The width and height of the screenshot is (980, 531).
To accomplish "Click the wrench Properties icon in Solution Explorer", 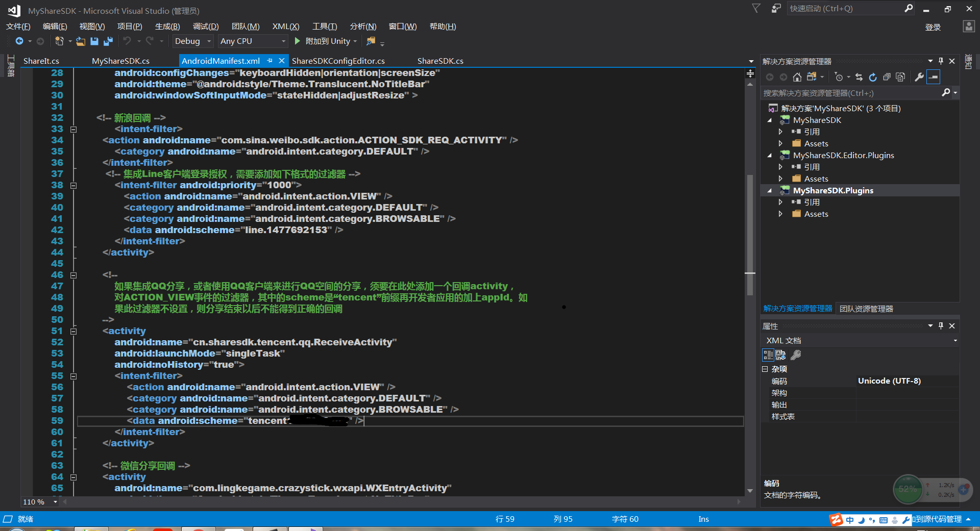I will pos(919,77).
